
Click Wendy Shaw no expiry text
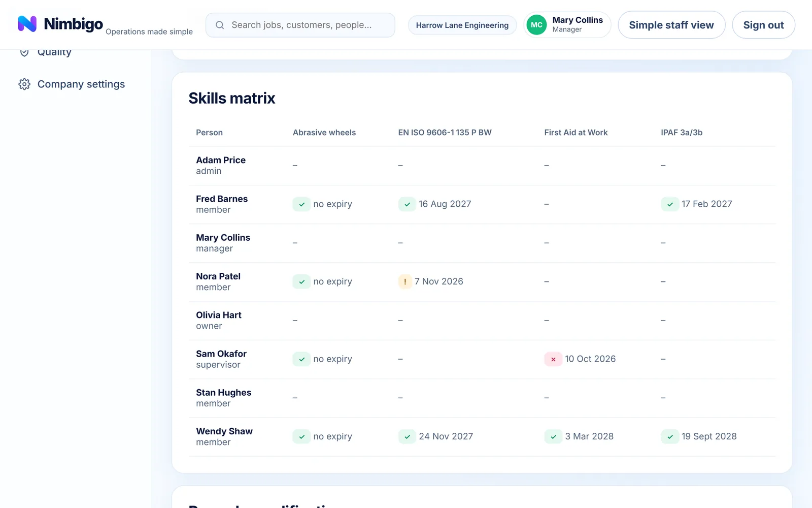332,436
